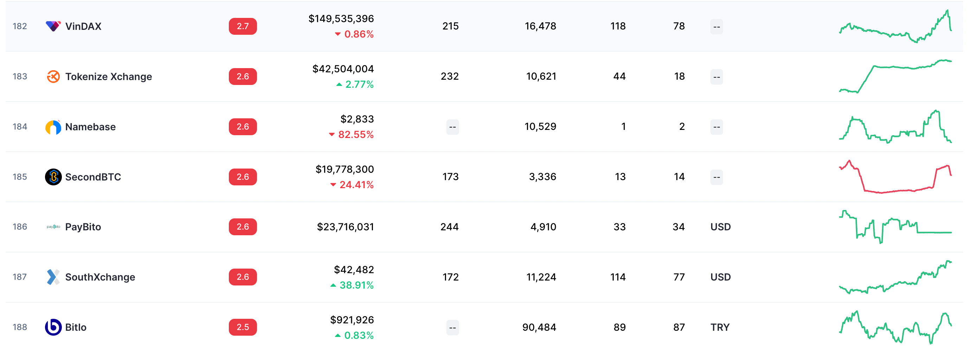
Task: Click PayBito volume $23,716,031
Action: (x=346, y=227)
